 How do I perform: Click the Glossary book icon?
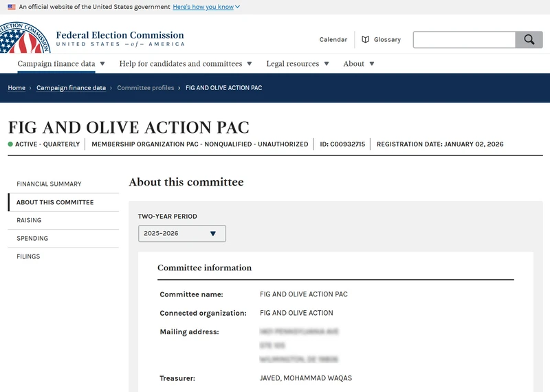[x=365, y=40]
